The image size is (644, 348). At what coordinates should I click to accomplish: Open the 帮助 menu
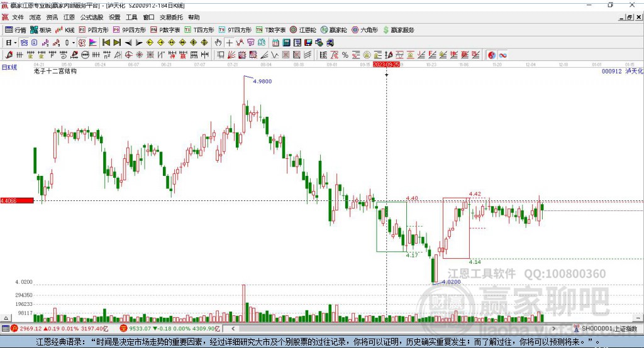194,17
